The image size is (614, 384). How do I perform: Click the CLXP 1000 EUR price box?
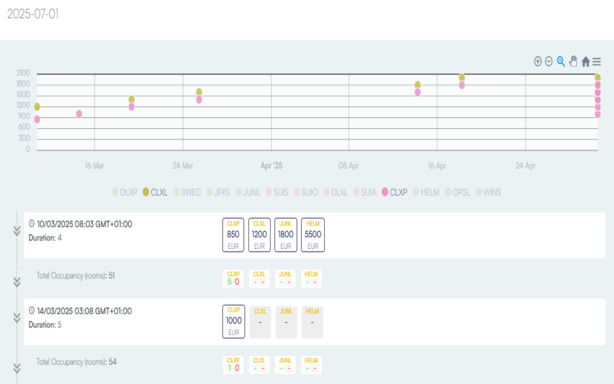pos(233,321)
